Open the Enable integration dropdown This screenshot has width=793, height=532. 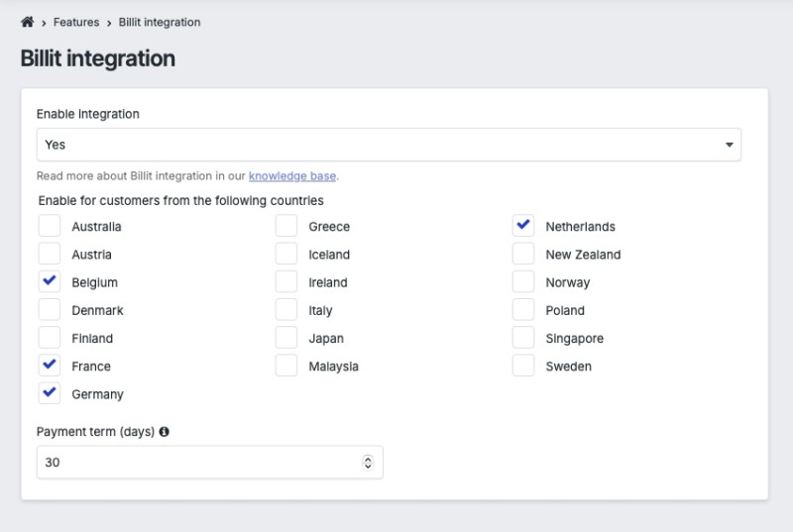pos(389,145)
